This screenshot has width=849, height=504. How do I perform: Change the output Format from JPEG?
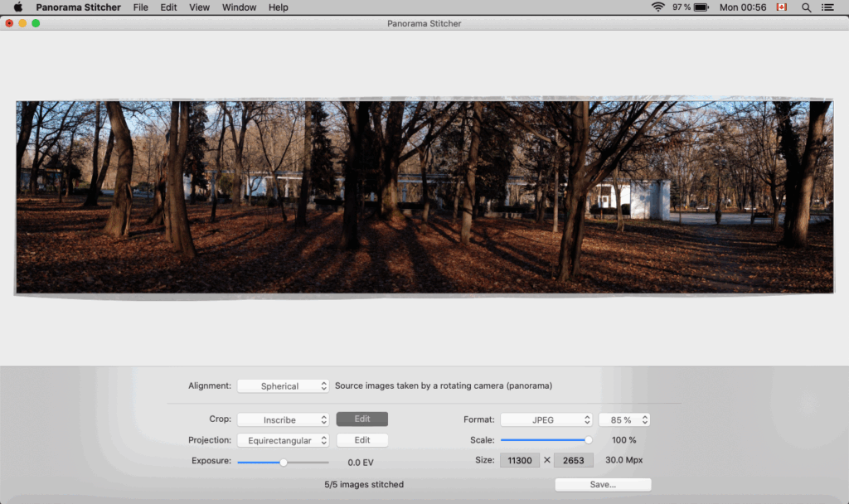pos(546,419)
